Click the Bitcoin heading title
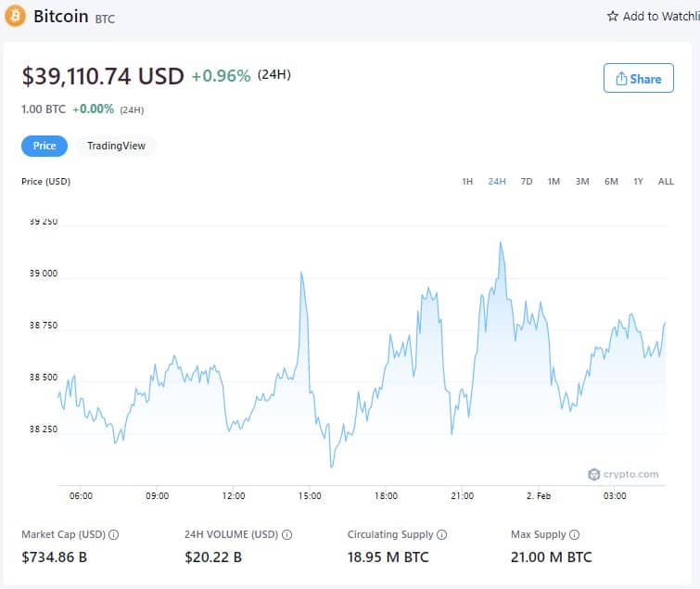Image resolution: width=700 pixels, height=589 pixels. [60, 17]
